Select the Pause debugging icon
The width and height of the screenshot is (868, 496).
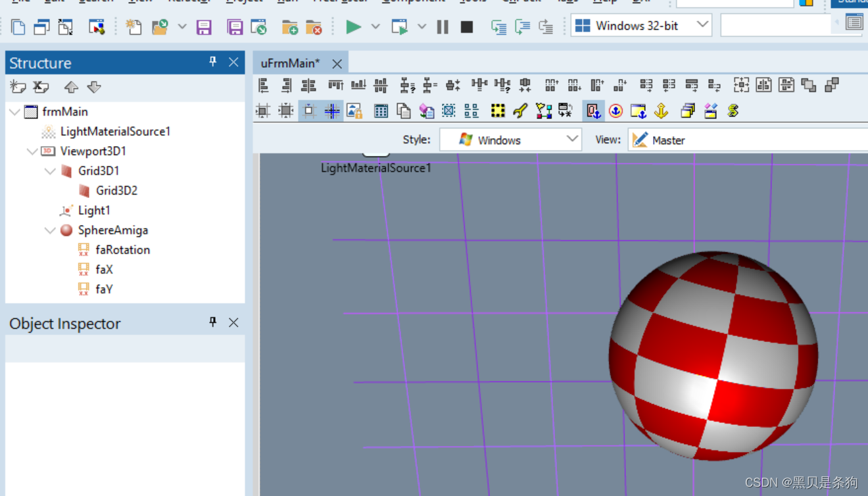[442, 27]
